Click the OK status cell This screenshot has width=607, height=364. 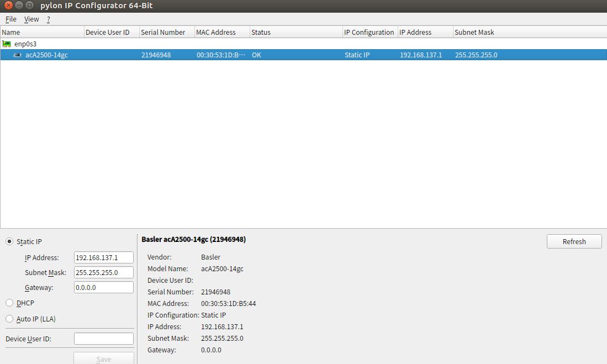256,55
